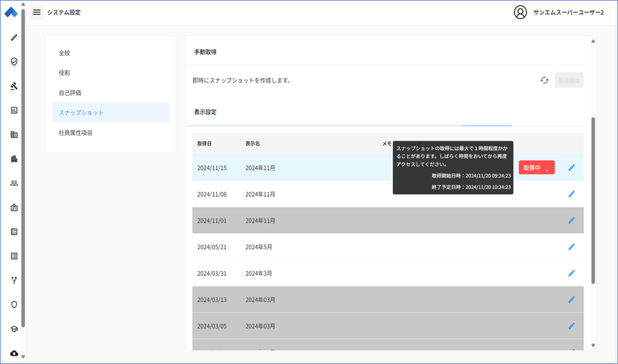Open the branch merge sidebar icon
This screenshot has width=618, height=364.
coord(14,280)
